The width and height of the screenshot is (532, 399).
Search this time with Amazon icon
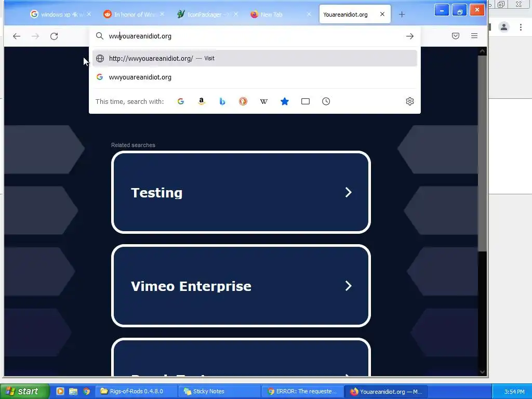tap(202, 101)
